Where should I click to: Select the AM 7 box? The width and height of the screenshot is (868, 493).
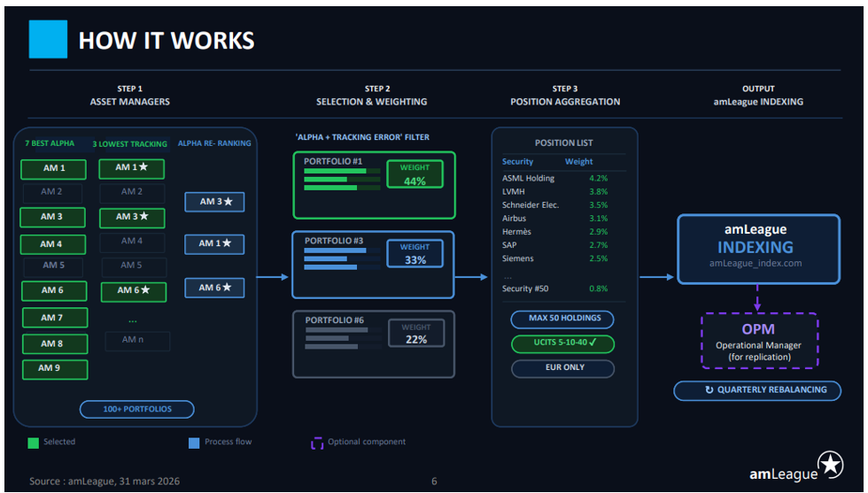pos(55,318)
